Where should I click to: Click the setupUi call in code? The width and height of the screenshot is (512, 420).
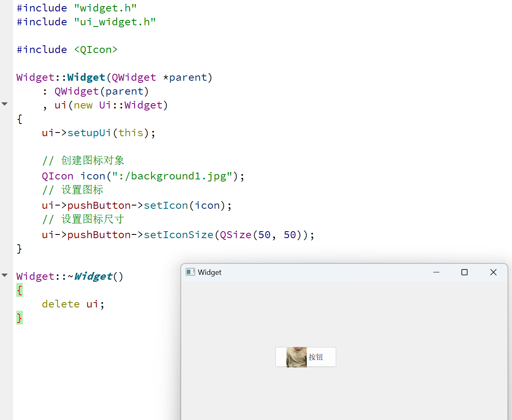click(89, 133)
